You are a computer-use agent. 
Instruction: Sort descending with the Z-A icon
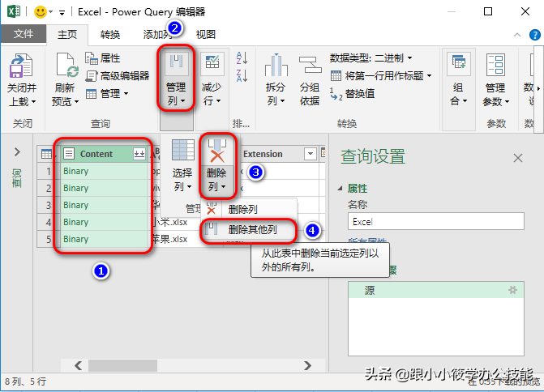[242, 75]
